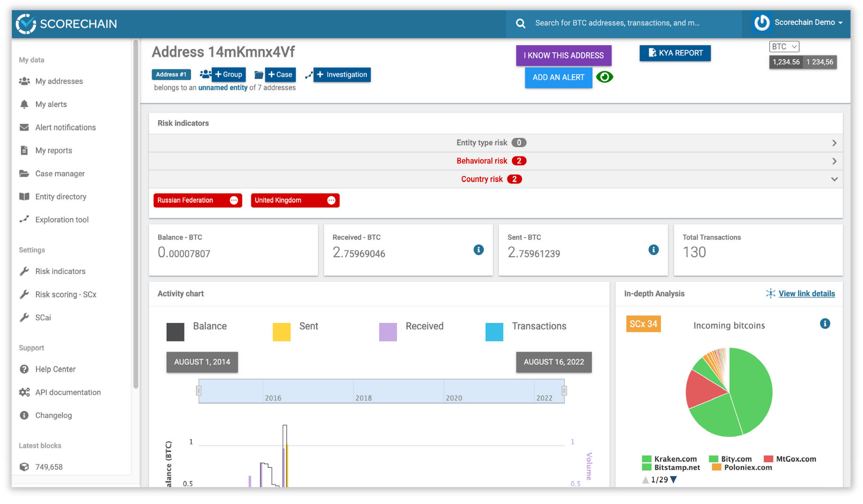Viewport: 863px width, 504px height.
Task: Expand the Behavioral risk row
Action: click(495, 161)
